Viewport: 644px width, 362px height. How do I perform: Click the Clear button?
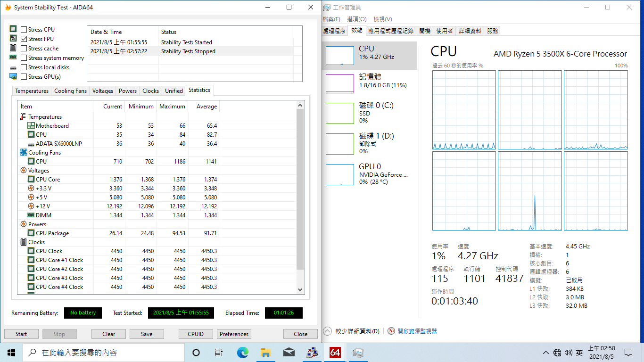109,334
